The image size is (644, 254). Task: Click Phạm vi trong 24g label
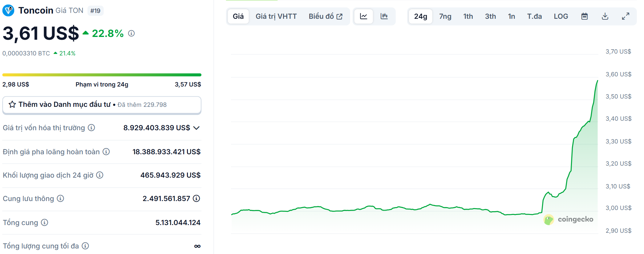(x=102, y=84)
